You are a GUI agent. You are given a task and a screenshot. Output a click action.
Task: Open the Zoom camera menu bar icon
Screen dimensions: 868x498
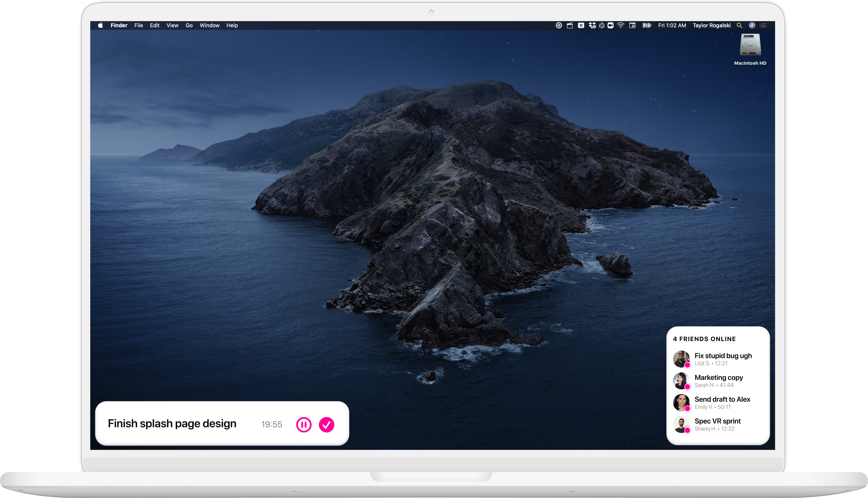tap(610, 25)
